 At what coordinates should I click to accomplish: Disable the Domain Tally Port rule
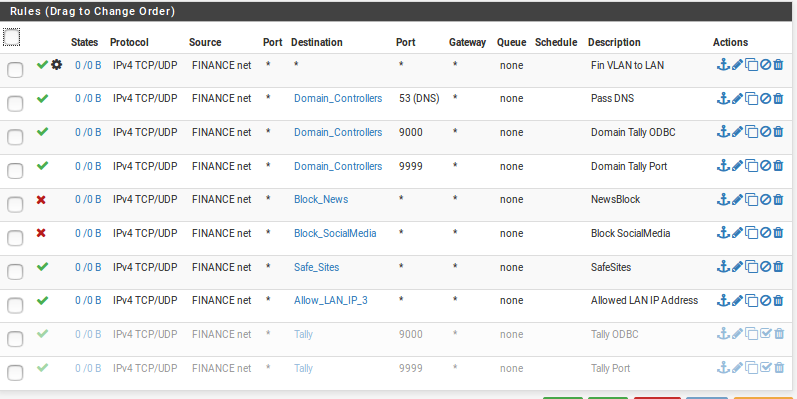click(765, 166)
